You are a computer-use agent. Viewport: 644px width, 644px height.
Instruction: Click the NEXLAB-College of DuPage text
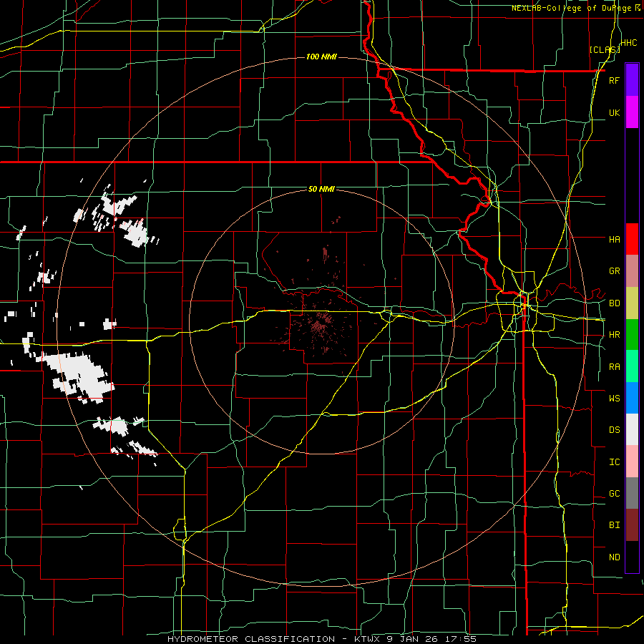point(572,8)
